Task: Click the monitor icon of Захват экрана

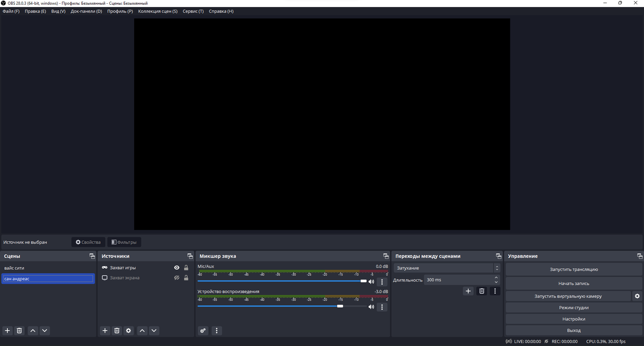Action: click(105, 278)
